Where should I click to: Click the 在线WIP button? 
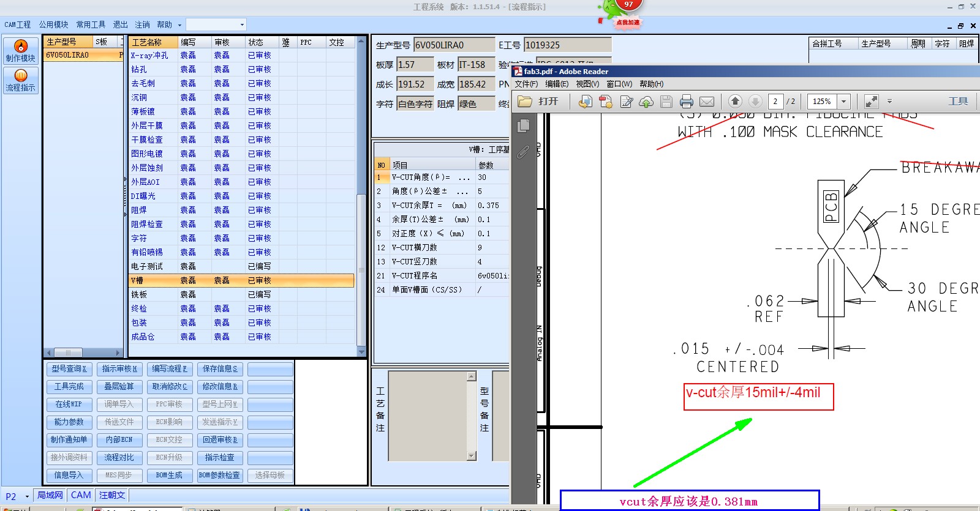coord(69,405)
